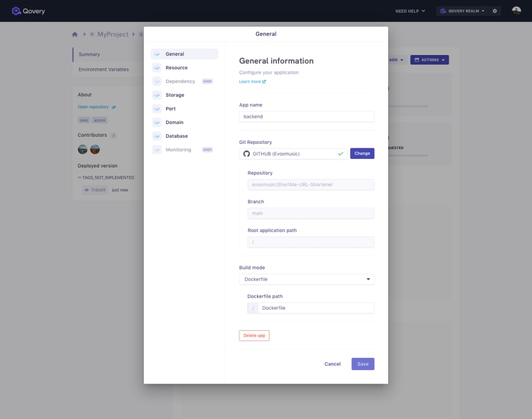The width and height of the screenshot is (532, 419).
Task: Click the Domain section icon
Action: pyautogui.click(x=157, y=122)
